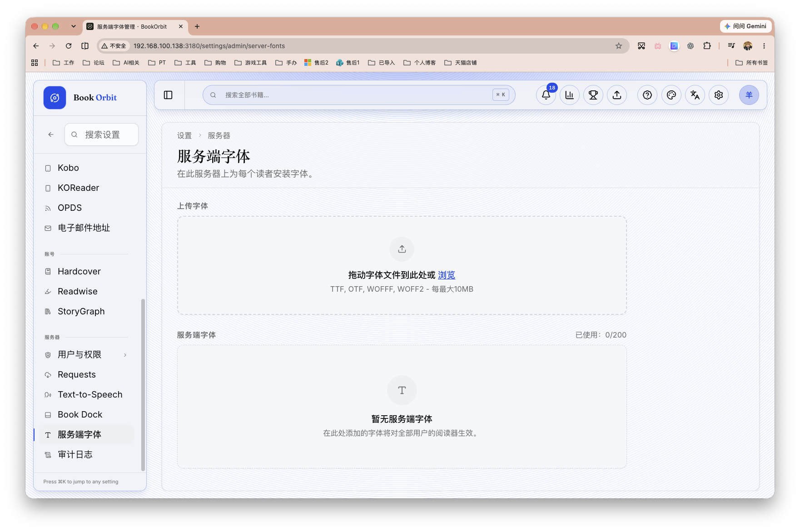Click the language translate icon
Image resolution: width=800 pixels, height=532 pixels.
click(695, 95)
